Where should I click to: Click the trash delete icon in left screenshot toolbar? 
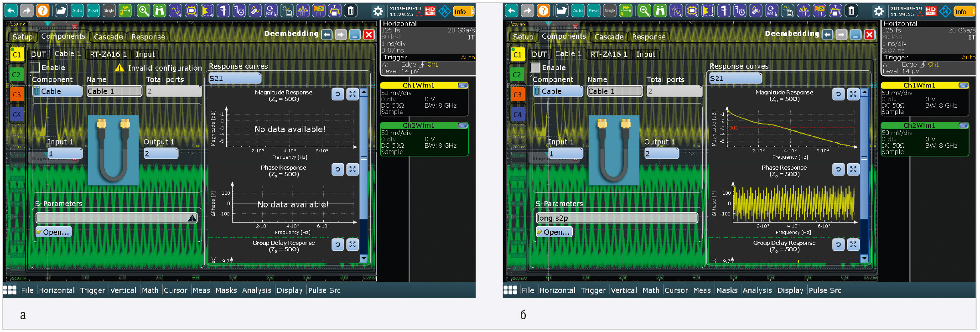351,10
